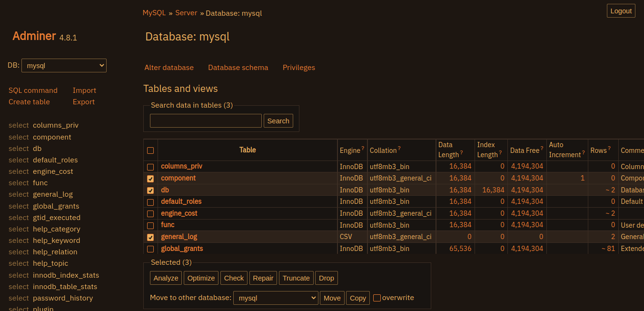Viewport: 644px width, 311px height.
Task: Click the ~ 81 rows value for global_grants
Action: [608, 249]
